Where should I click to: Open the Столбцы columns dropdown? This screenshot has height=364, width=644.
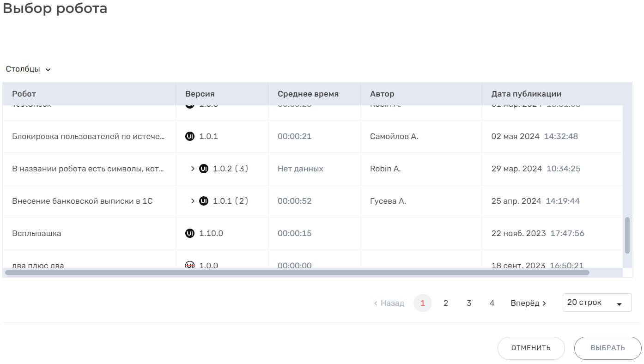pyautogui.click(x=28, y=69)
